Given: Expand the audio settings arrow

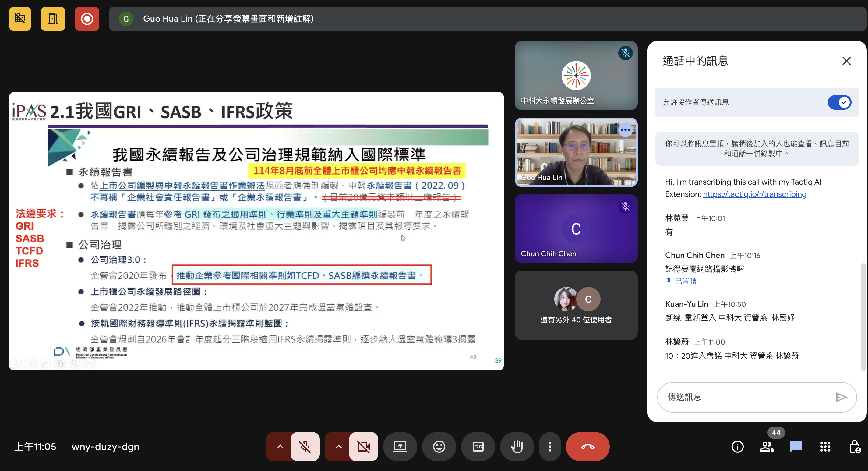Looking at the screenshot, I should [x=280, y=447].
